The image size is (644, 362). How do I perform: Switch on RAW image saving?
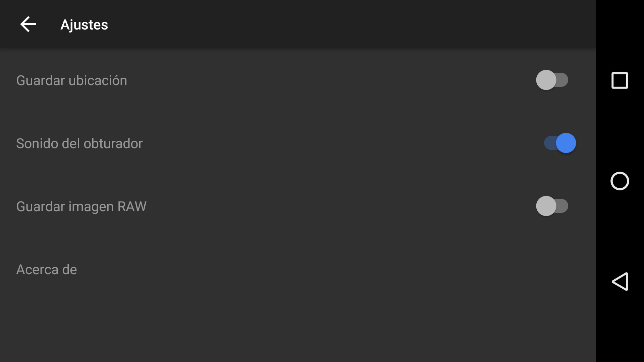(552, 206)
